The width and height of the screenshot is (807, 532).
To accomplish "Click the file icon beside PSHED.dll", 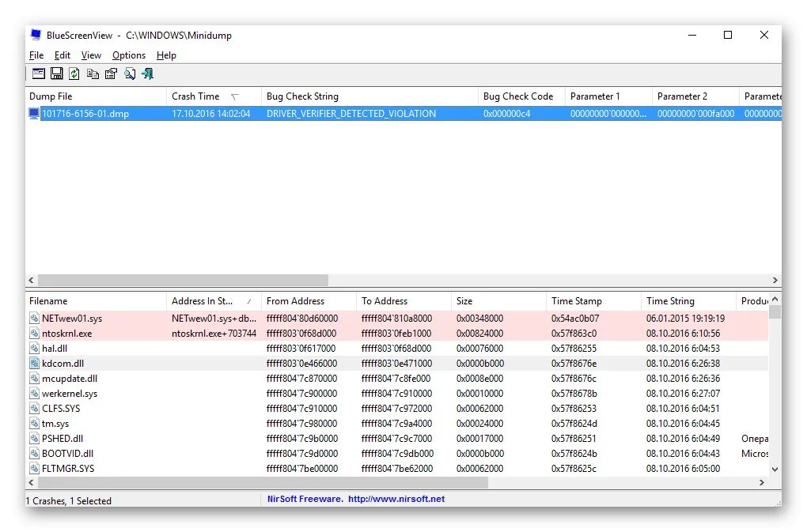I will coord(34,439).
